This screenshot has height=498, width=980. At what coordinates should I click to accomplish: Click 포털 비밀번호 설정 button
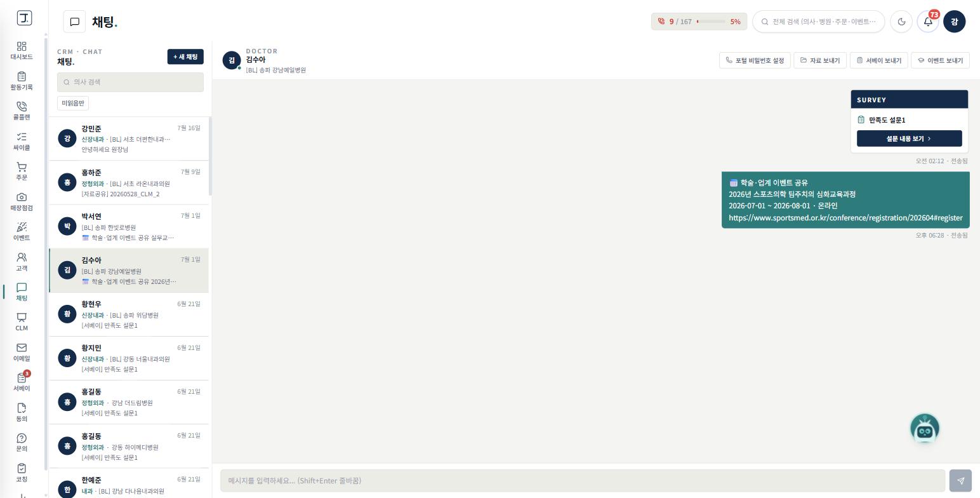[755, 60]
